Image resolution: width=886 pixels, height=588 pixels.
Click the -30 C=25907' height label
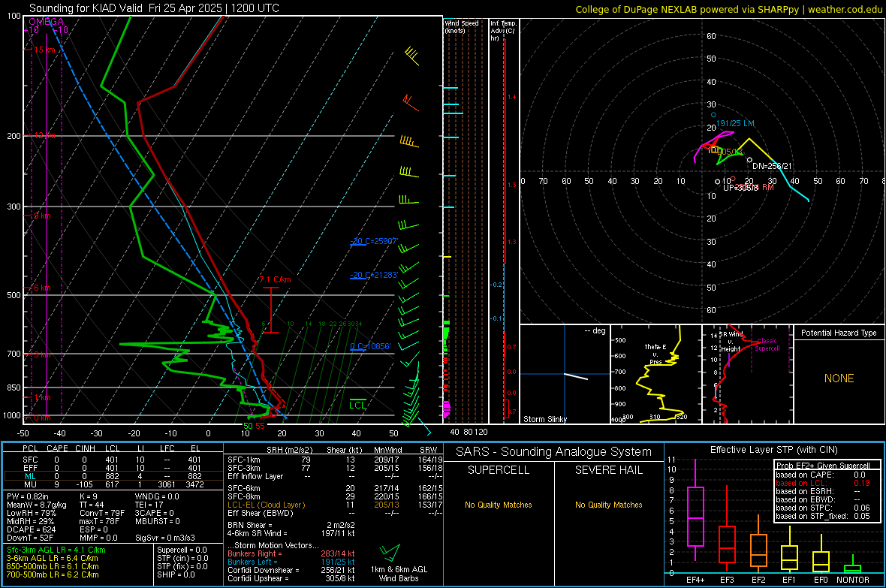374,241
